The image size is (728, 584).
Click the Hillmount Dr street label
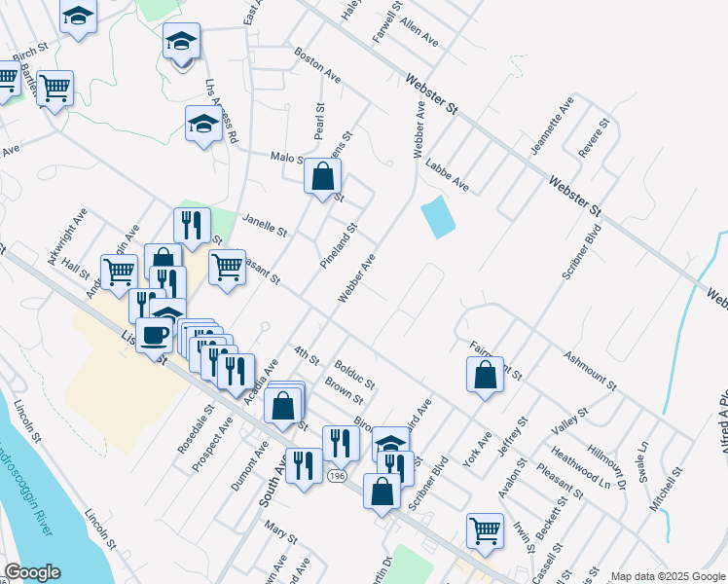[606, 467]
